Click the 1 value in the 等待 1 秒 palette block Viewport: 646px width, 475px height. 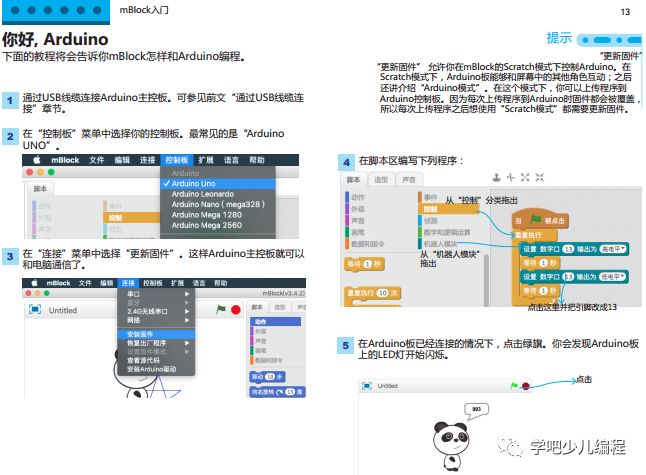pos(367,264)
